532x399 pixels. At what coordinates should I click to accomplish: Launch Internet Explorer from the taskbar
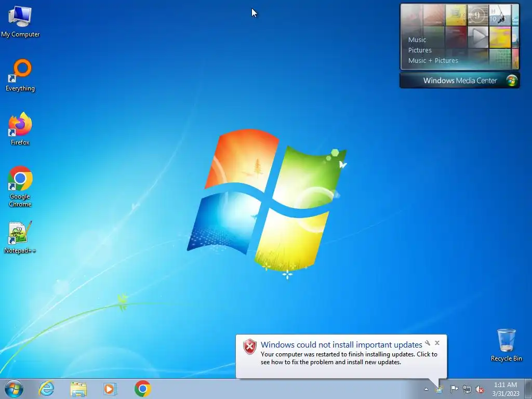(46, 389)
